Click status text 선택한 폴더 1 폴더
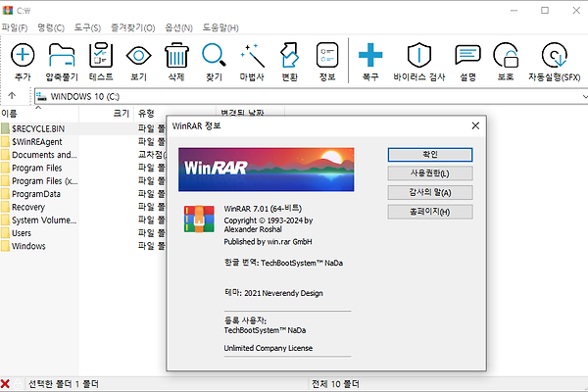Screen dimensions: 588x392 pos(64,384)
